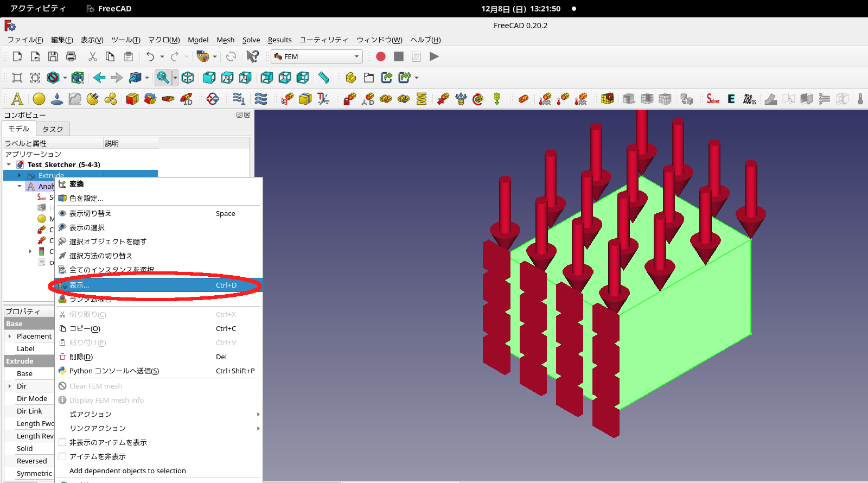Hide selected object via 選択オブジェクトを隠す
868x483 pixels.
[x=158, y=241]
